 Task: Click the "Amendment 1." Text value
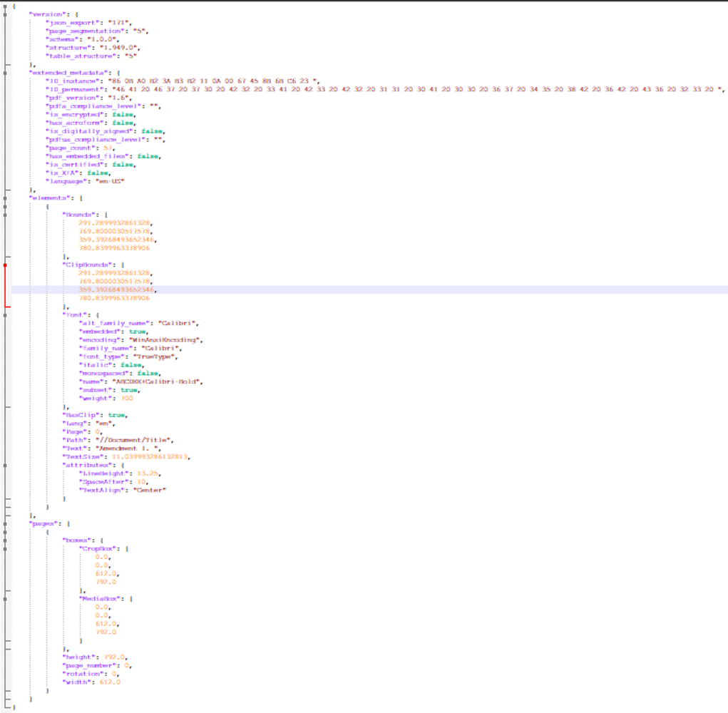point(128,449)
